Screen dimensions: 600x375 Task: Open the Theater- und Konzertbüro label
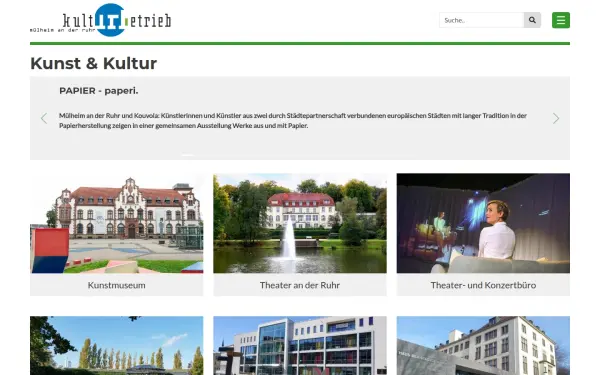(483, 285)
